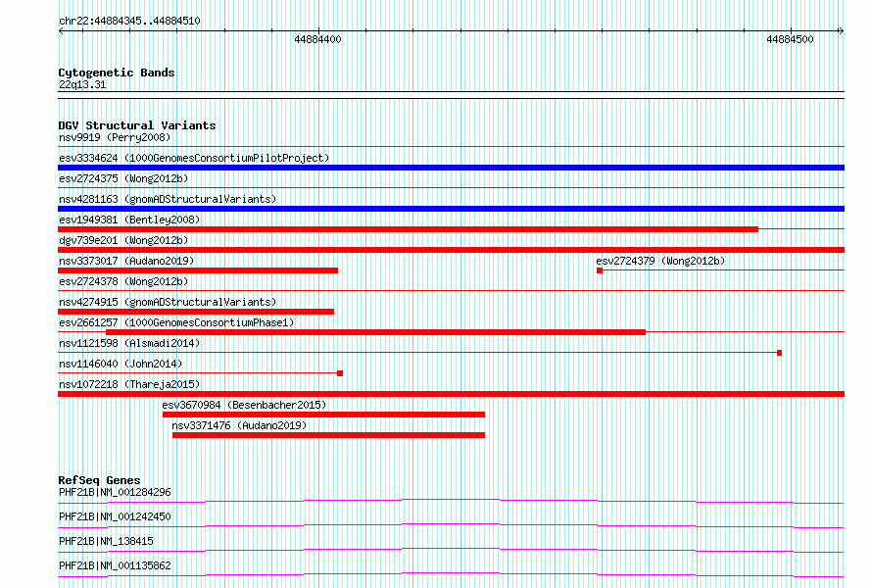Select the esv1949381 red variant bar
This screenshot has width=872, height=588.
[409, 229]
